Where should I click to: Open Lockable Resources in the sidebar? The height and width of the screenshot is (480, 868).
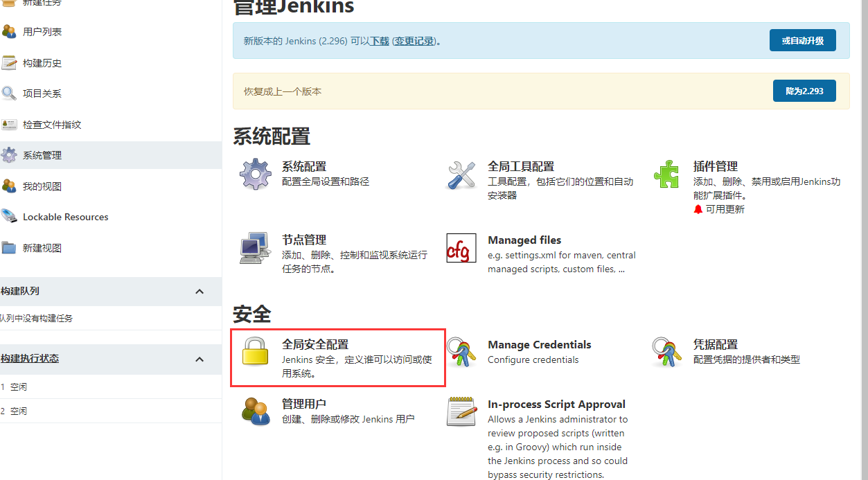66,217
